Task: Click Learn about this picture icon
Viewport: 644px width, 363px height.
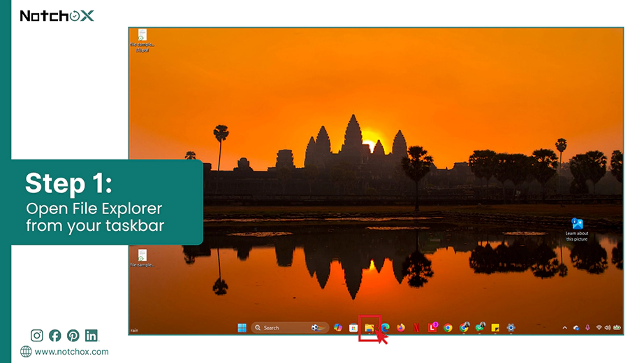Action: pos(577,230)
